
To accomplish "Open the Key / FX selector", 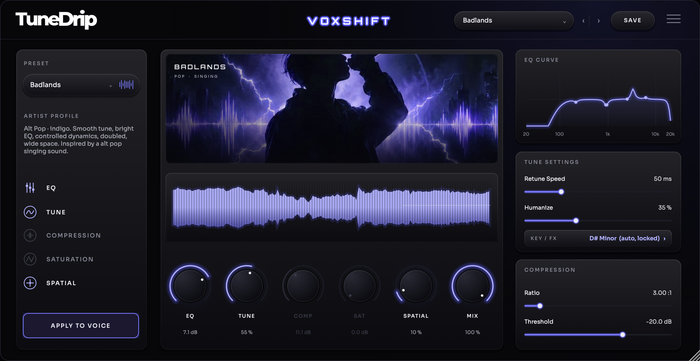I will pyautogui.click(x=598, y=238).
